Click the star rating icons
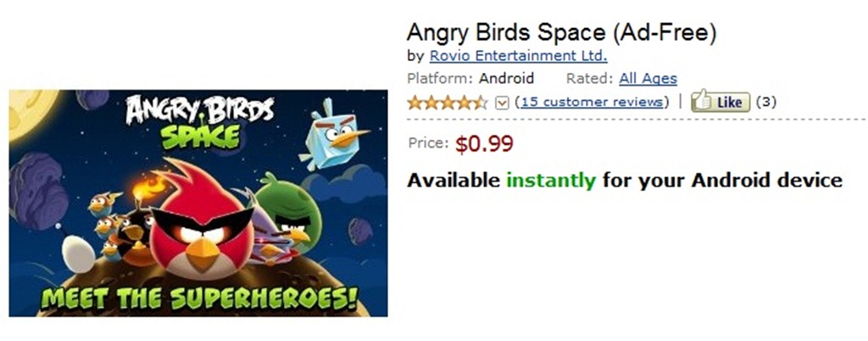 448,103
